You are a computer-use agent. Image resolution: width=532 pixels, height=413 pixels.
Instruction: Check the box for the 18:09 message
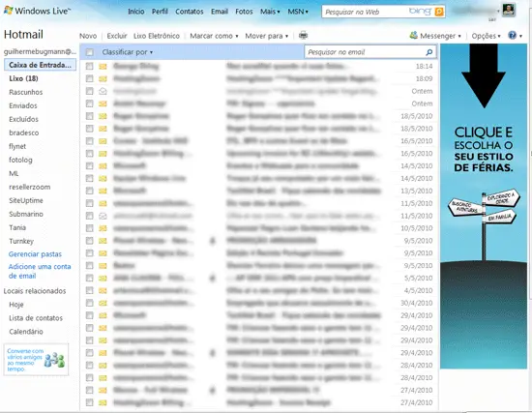coord(90,78)
